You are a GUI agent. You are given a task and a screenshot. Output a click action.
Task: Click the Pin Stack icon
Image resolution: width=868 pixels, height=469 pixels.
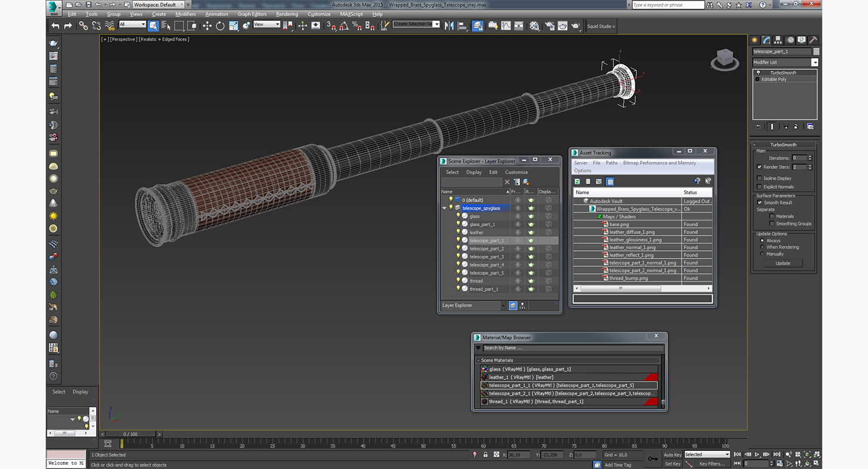(758, 126)
